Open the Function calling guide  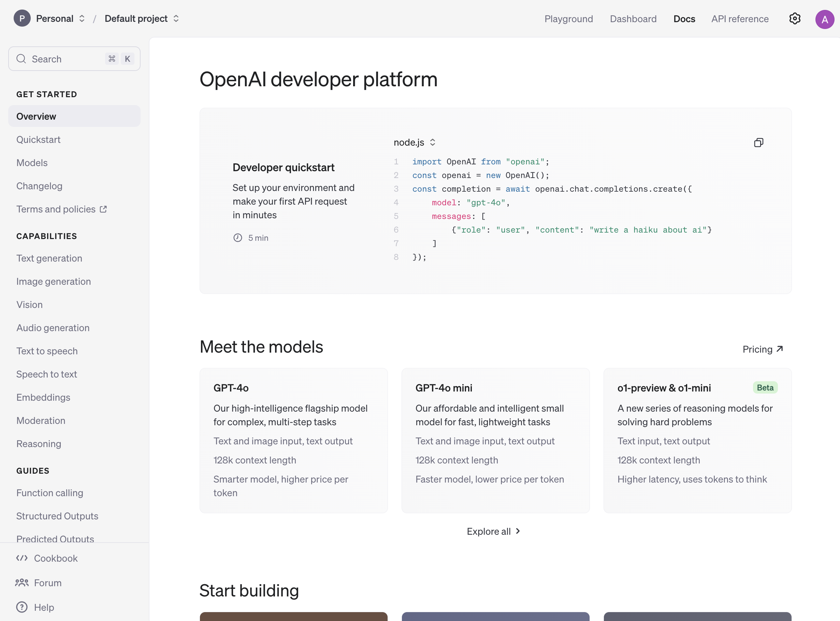tap(49, 493)
